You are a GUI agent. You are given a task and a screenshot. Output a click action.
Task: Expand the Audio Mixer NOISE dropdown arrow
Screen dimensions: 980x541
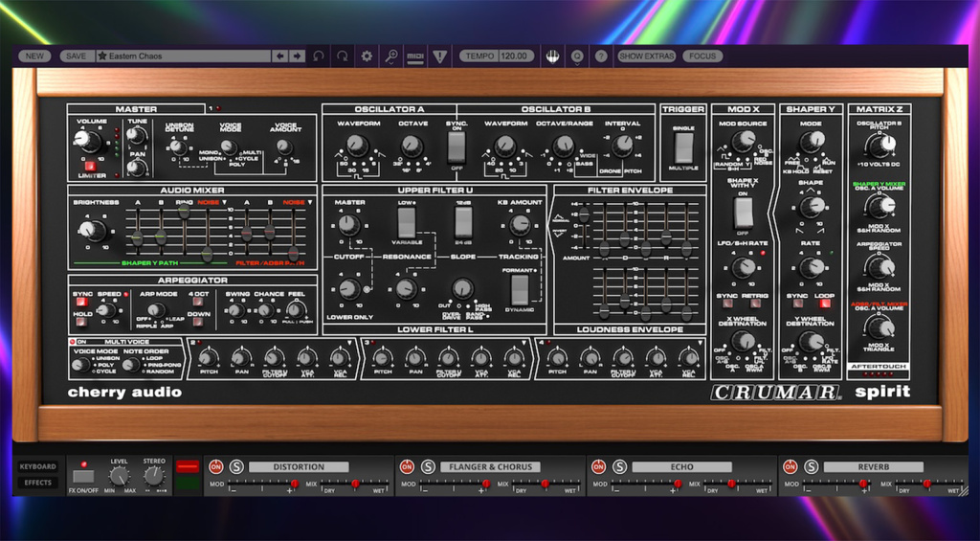(224, 203)
